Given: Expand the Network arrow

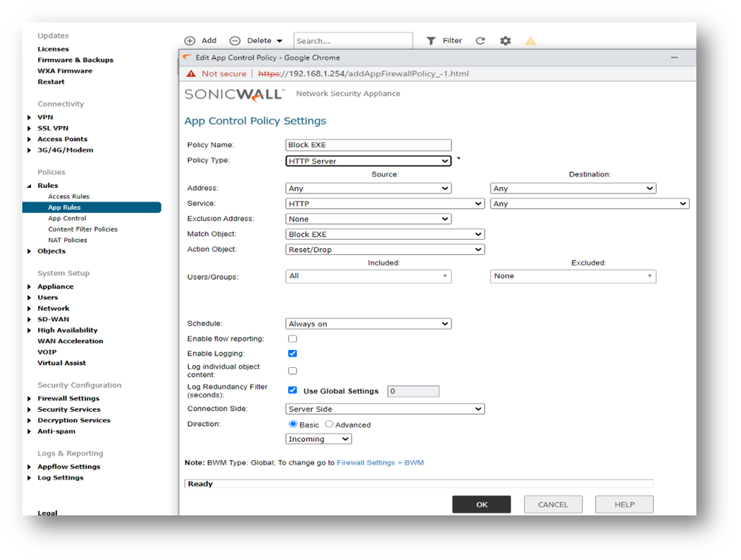Looking at the screenshot, I should [x=30, y=308].
